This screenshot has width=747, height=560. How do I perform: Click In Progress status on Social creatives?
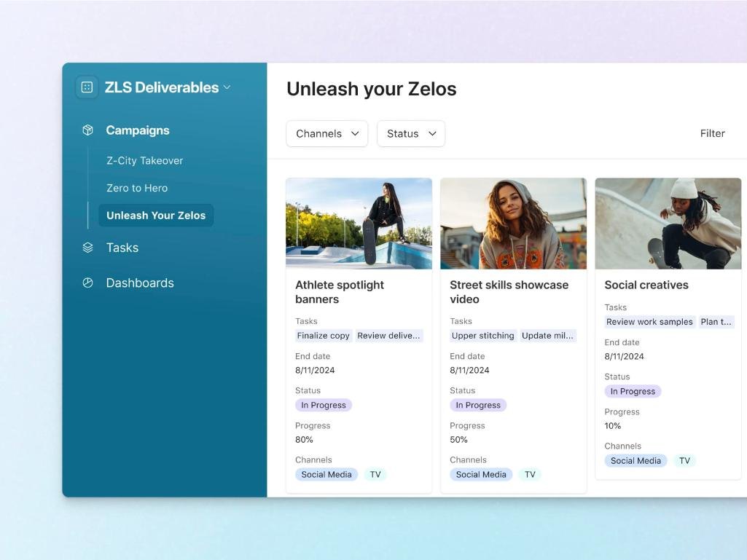coord(633,392)
